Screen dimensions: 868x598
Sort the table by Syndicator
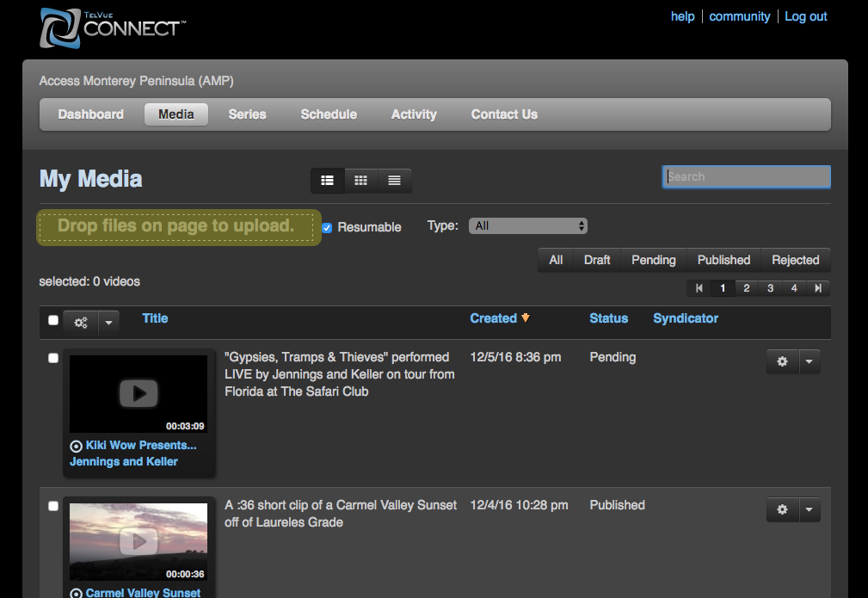[686, 318]
